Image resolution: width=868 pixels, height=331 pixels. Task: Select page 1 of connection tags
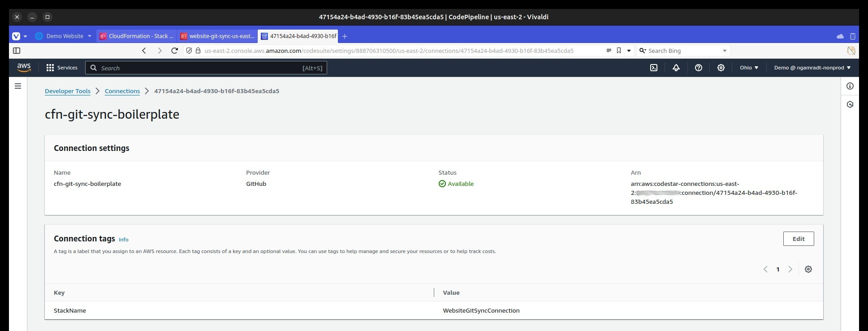(x=778, y=269)
